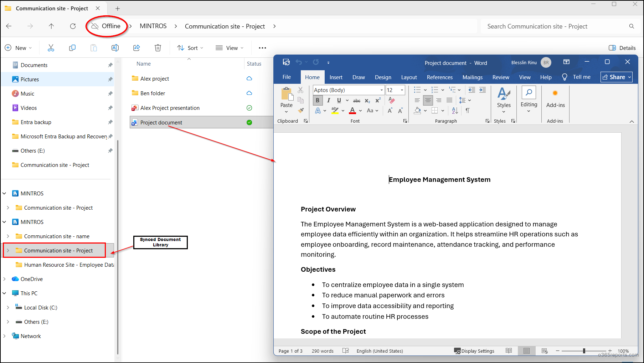Screen dimensions: 644x363
Task: Toggle bold formatting
Action: tap(317, 101)
